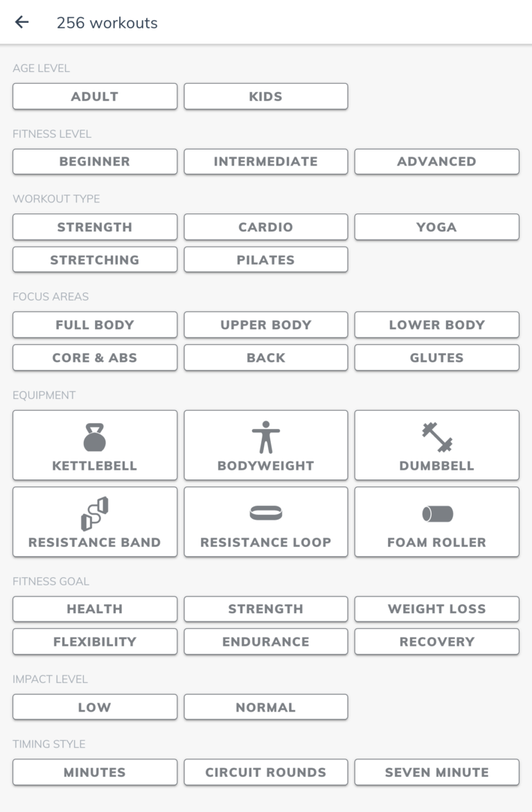Filter by Yoga workout type
The image size is (532, 812).
pyautogui.click(x=436, y=227)
